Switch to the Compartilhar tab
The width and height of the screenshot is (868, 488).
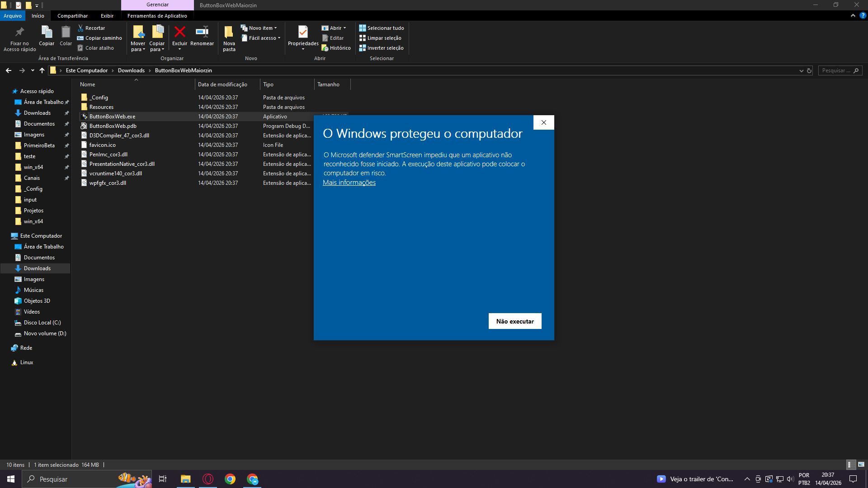[72, 15]
